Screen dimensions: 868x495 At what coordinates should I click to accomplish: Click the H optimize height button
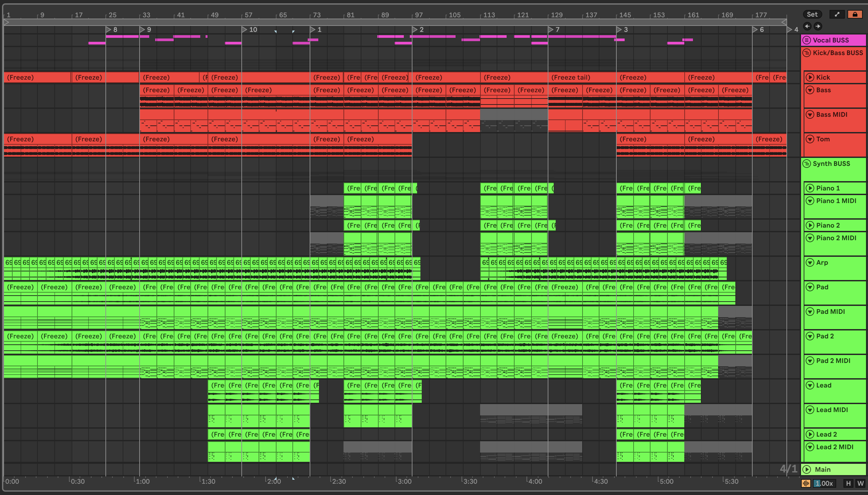pos(848,483)
